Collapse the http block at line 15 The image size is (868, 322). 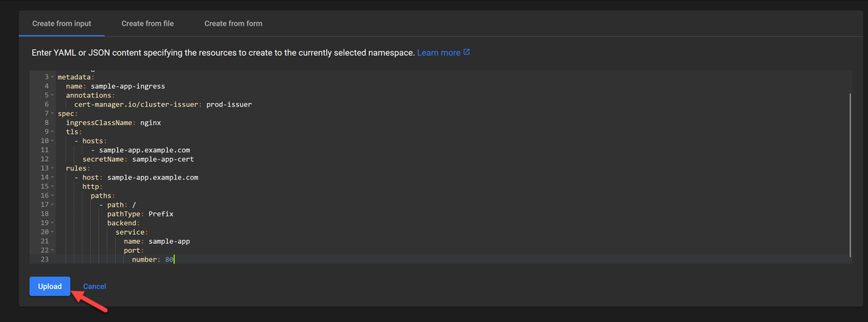pyautogui.click(x=52, y=186)
